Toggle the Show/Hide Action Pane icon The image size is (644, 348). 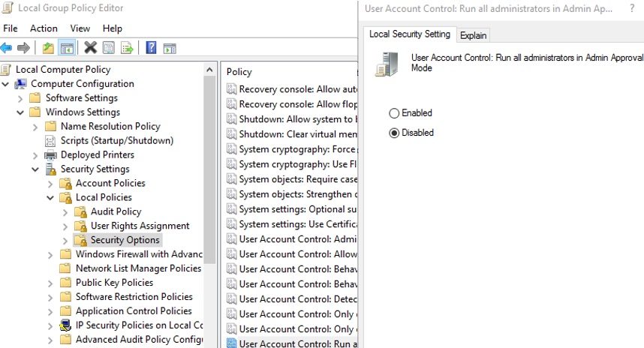[170, 48]
